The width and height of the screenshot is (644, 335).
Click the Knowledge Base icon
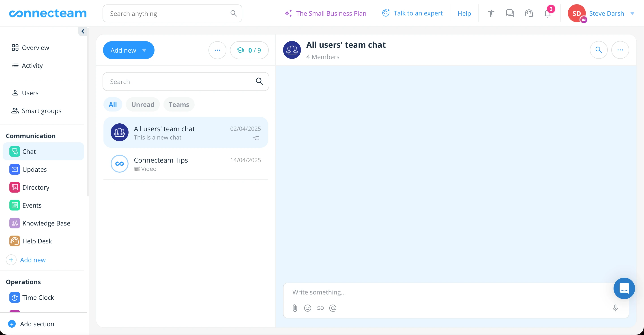click(x=15, y=223)
